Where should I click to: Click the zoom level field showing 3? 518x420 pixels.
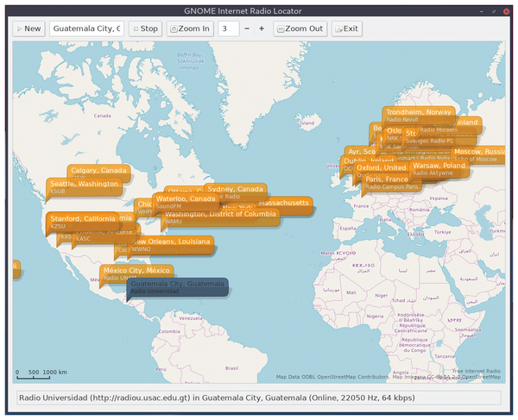click(228, 28)
